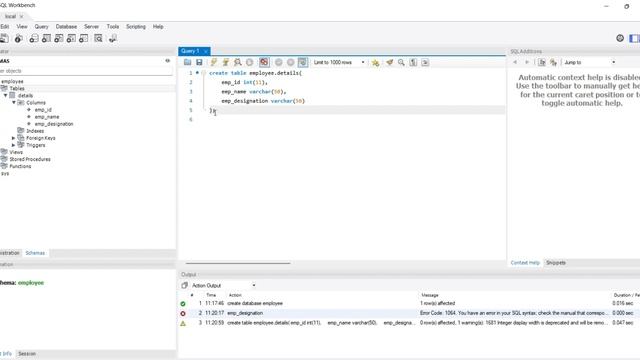Open the Scripting menu

(x=136, y=27)
